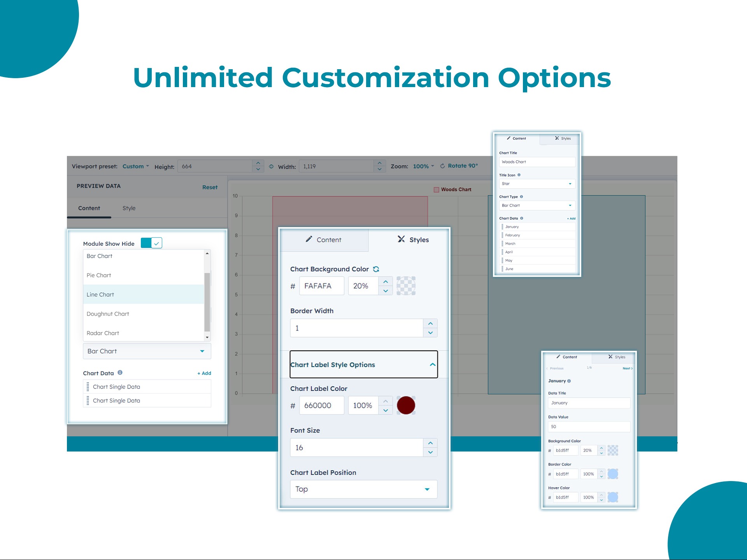Open the Bar Chart type dropdown

147,351
